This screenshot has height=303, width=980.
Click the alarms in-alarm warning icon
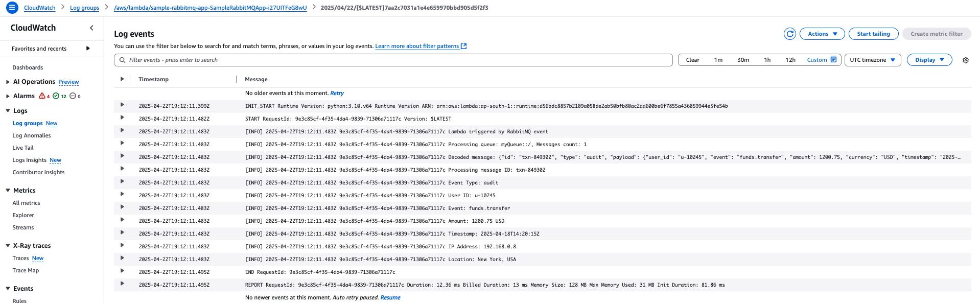point(42,96)
